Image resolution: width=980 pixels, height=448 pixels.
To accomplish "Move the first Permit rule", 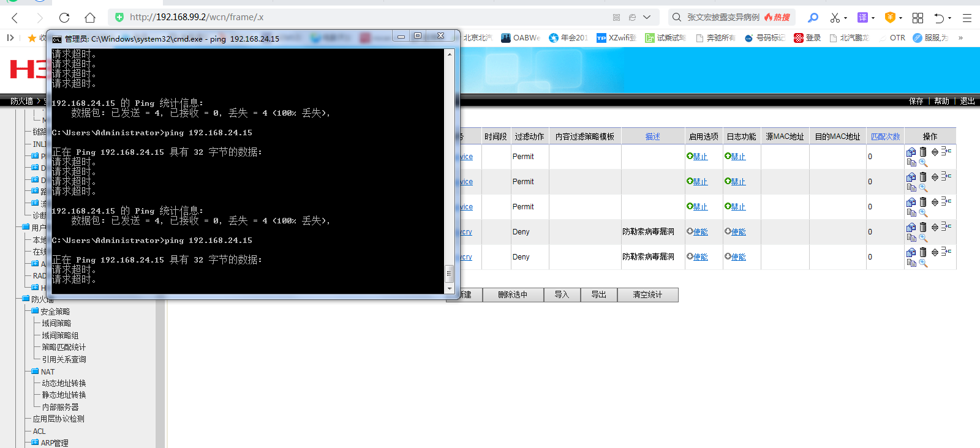I will coord(935,152).
